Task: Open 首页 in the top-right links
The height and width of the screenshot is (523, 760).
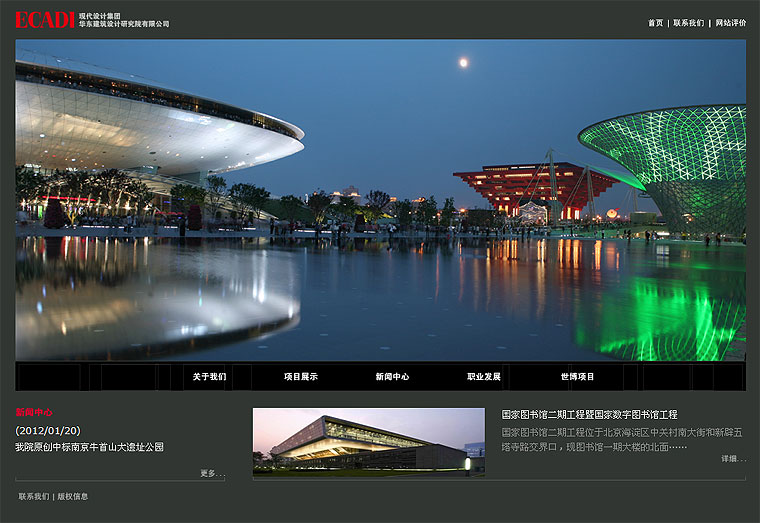Action: [x=655, y=23]
